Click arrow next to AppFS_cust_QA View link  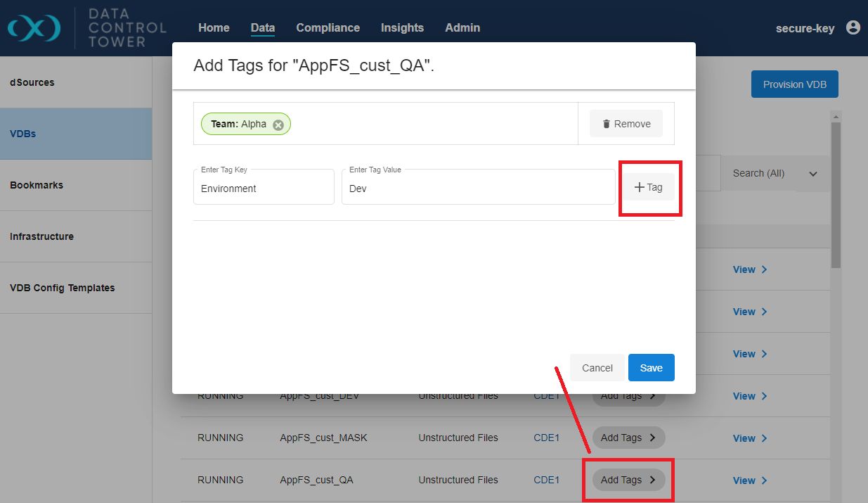(764, 480)
